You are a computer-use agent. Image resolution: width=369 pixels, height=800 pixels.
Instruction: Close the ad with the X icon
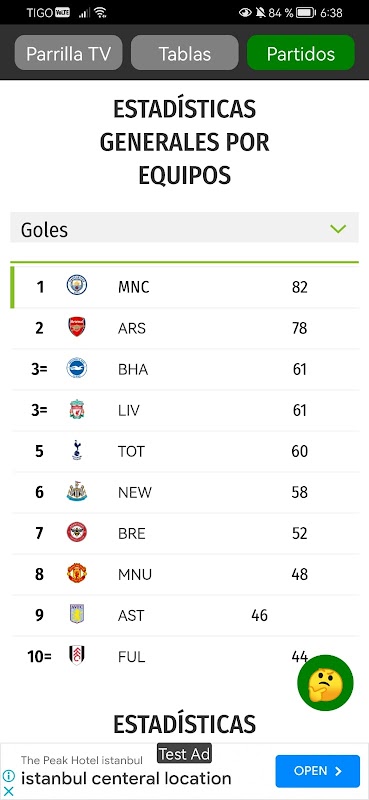tap(8, 791)
